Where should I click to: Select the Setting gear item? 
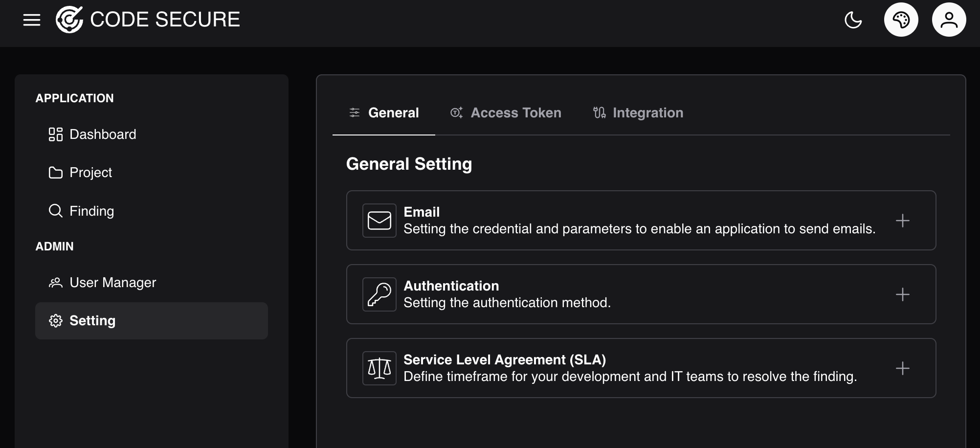(x=152, y=321)
